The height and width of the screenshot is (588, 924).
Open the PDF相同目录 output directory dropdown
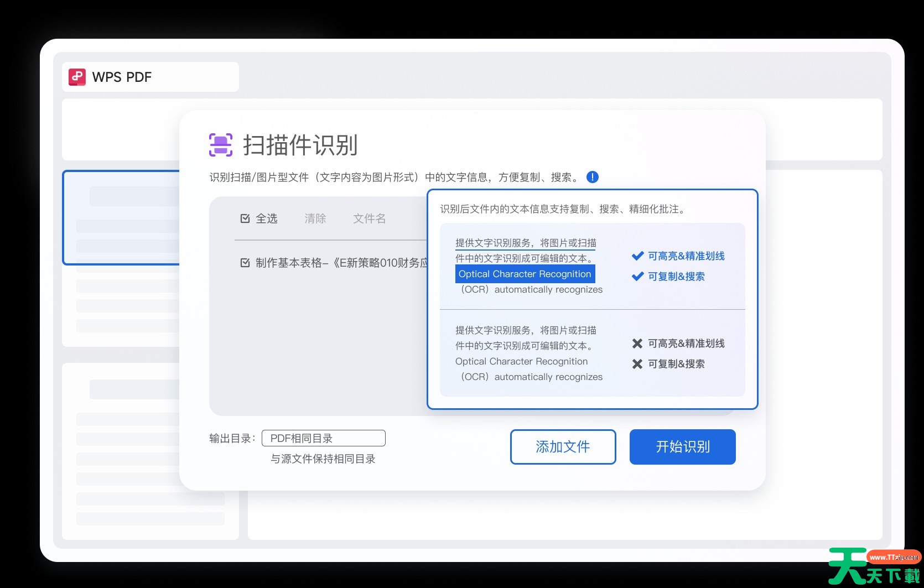[x=324, y=438]
